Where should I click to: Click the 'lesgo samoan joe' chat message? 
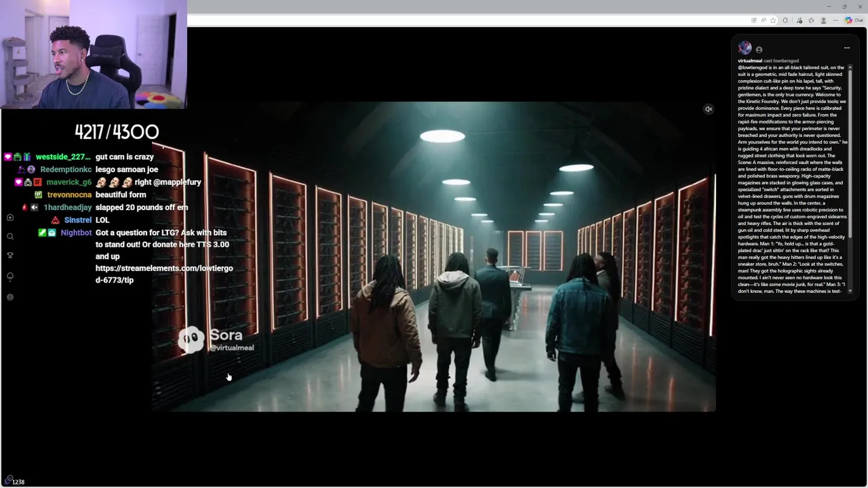click(x=127, y=169)
